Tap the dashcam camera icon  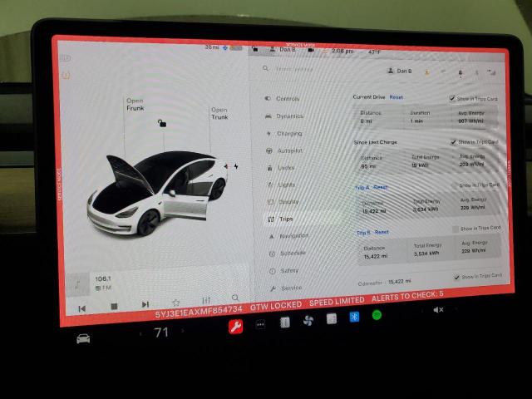(x=310, y=50)
